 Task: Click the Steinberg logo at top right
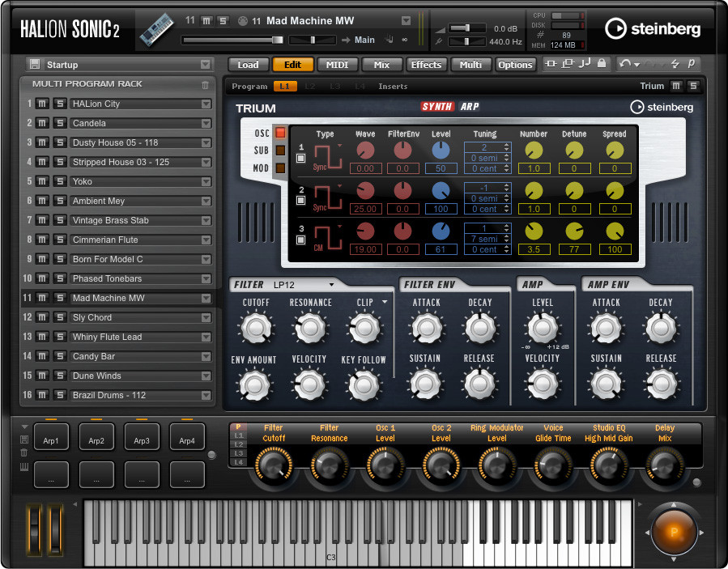pos(654,28)
